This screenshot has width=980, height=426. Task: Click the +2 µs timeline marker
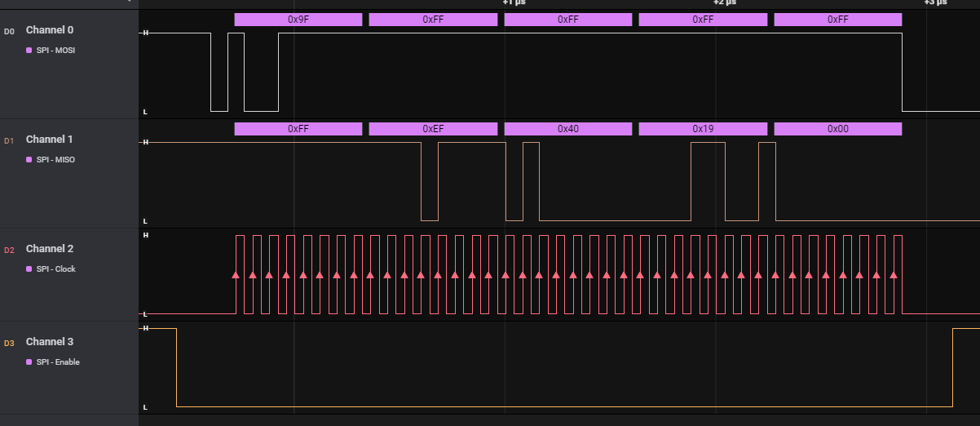pyautogui.click(x=724, y=2)
